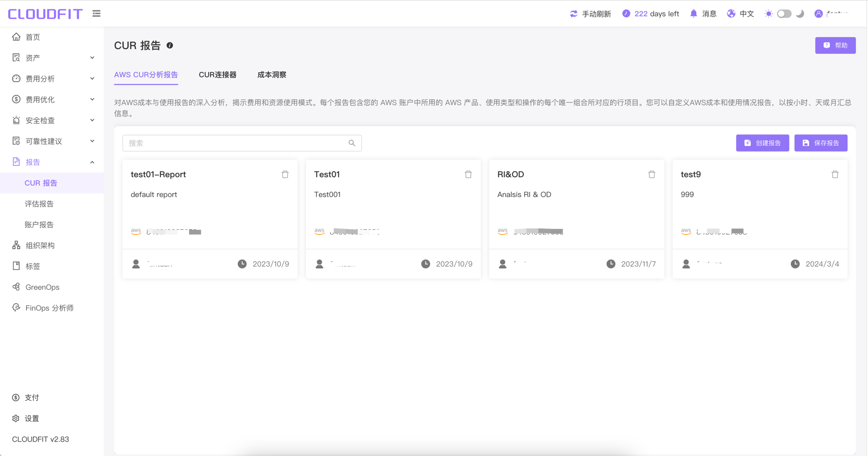868x456 pixels.
Task: Collapse the 报告 menu
Action: pyautogui.click(x=52, y=162)
